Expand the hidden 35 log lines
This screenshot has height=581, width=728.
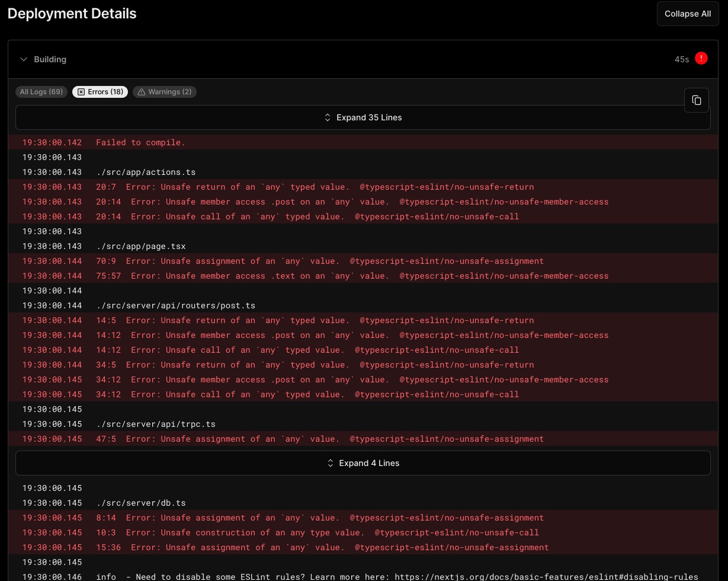click(x=363, y=117)
